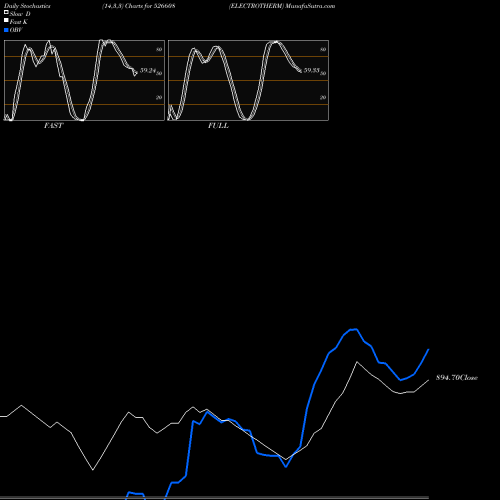Click the 'FAST' chart caption
This screenshot has width=500, height=500.
[x=53, y=126]
